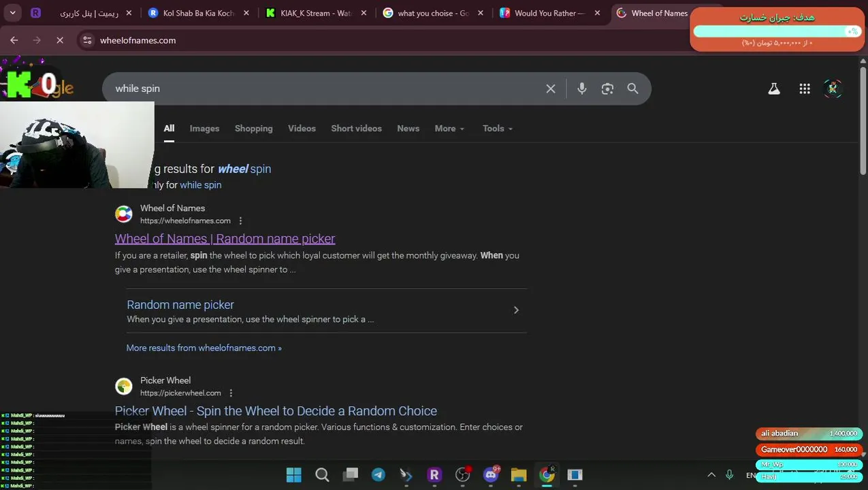Switch to Images results

pos(204,129)
